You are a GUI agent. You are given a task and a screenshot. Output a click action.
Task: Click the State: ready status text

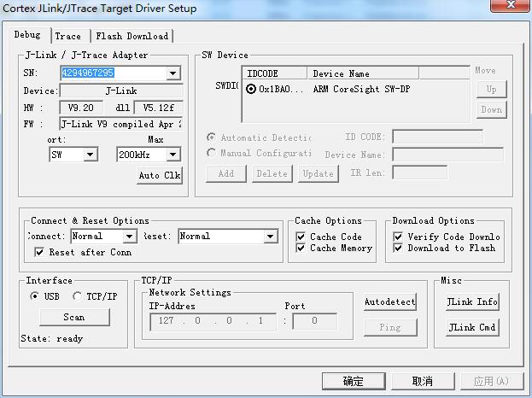(x=51, y=338)
